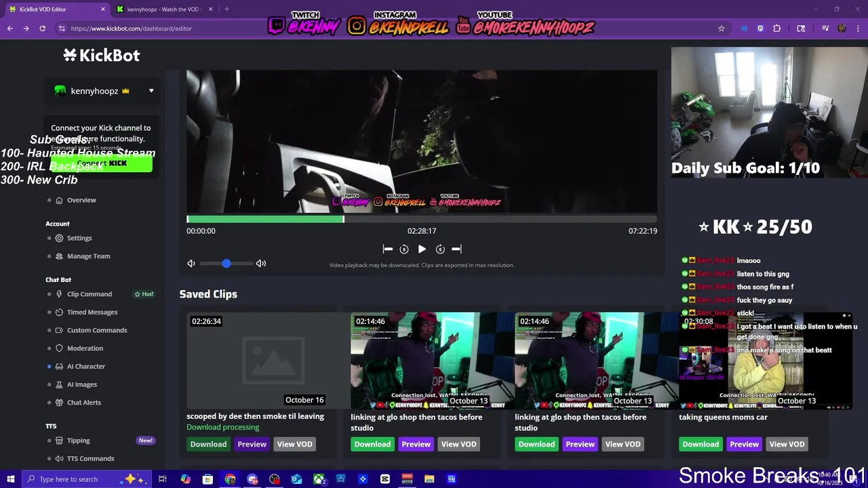The width and height of the screenshot is (868, 488).
Task: Click the 'Hot!' badge beside Clip Command
Action: [144, 294]
